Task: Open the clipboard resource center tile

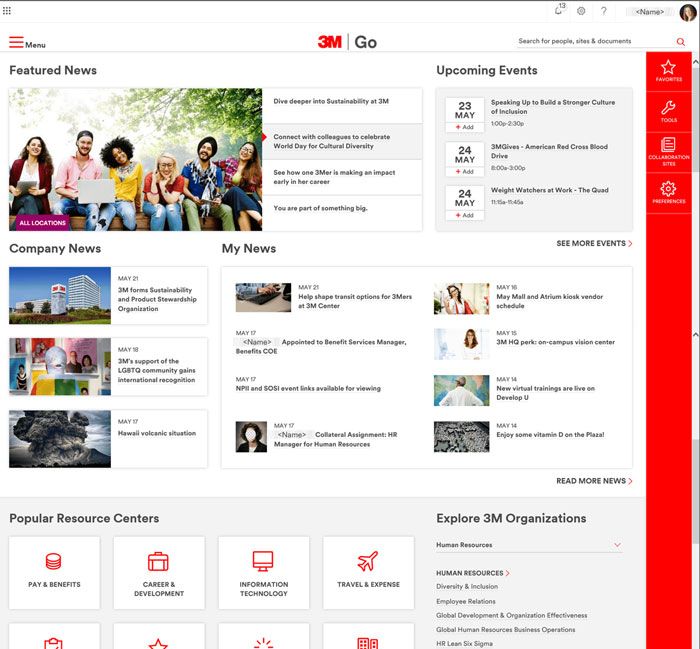Action: [54, 637]
